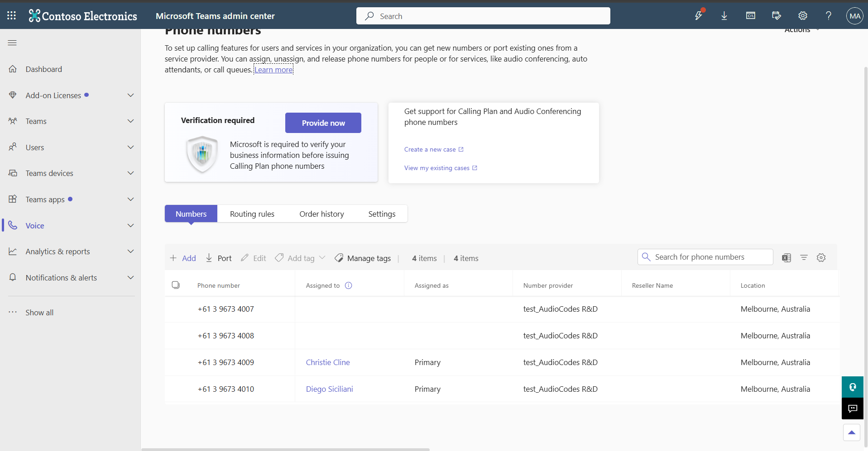Open table column settings gear icon
The image size is (868, 451).
[x=821, y=257]
